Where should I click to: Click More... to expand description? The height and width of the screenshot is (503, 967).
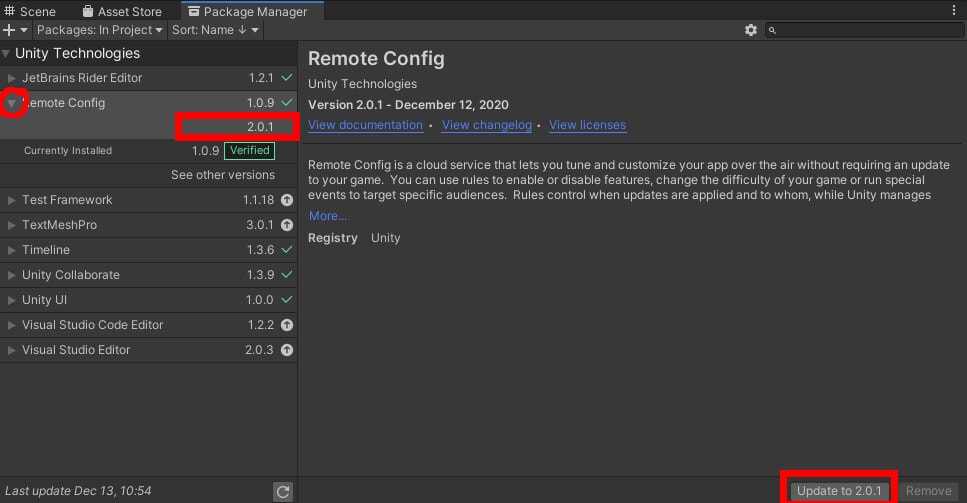pyautogui.click(x=327, y=216)
